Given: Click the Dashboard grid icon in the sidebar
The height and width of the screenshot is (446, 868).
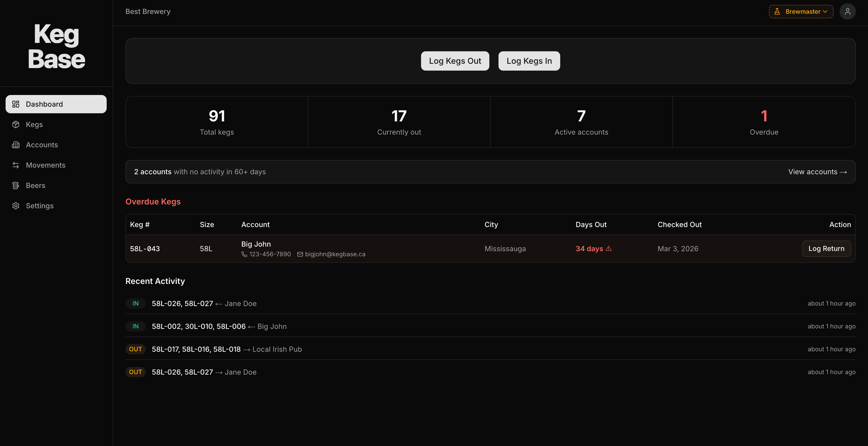Looking at the screenshot, I should 15,104.
